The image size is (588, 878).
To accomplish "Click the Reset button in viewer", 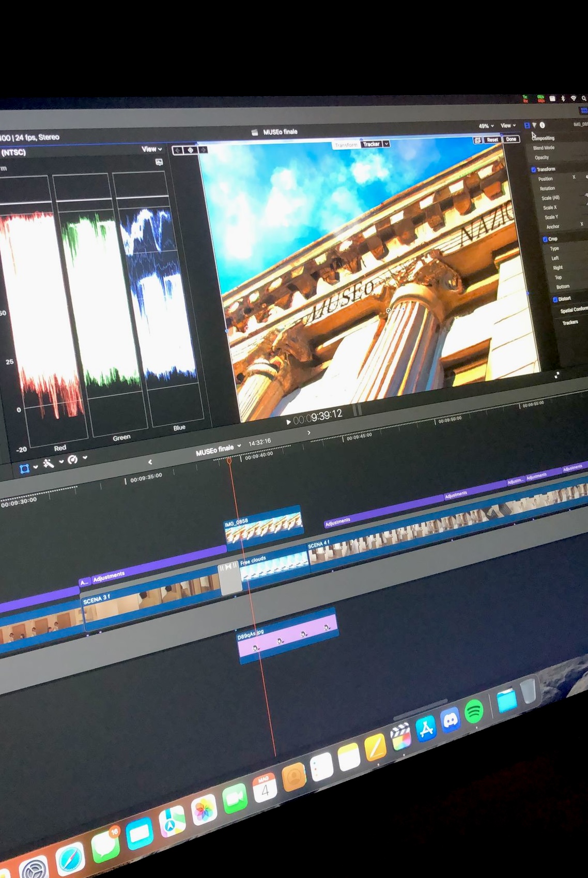I will click(x=493, y=140).
